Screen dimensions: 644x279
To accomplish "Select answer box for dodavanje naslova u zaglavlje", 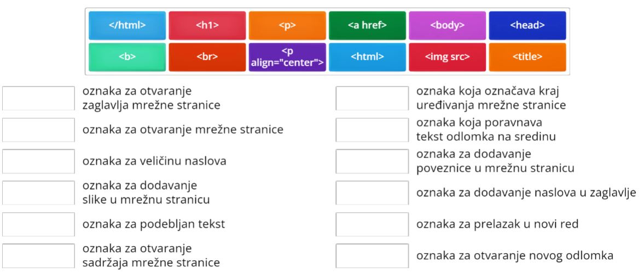I will [x=372, y=193].
